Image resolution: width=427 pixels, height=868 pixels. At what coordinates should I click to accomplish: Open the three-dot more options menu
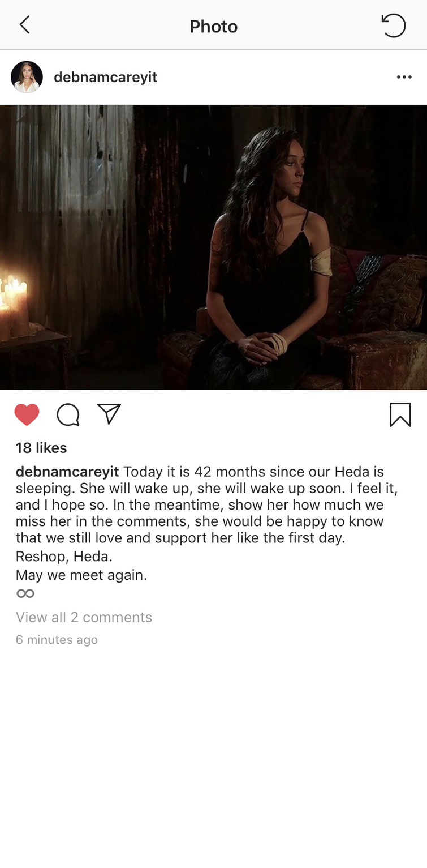(x=404, y=77)
